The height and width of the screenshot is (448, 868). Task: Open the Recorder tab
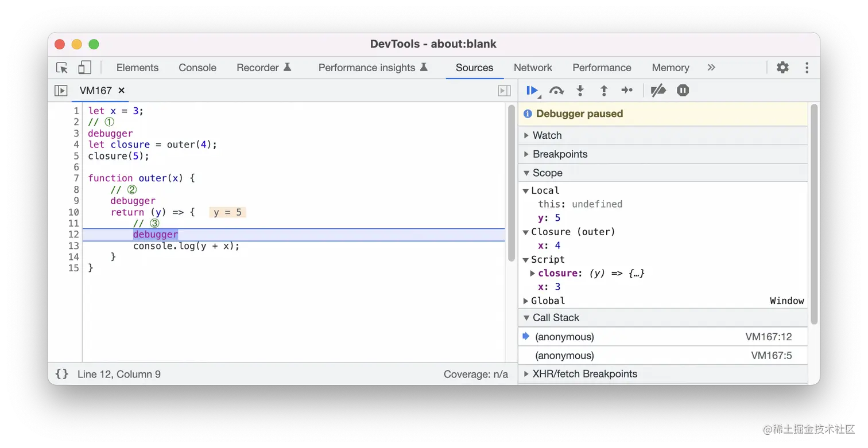click(x=264, y=68)
